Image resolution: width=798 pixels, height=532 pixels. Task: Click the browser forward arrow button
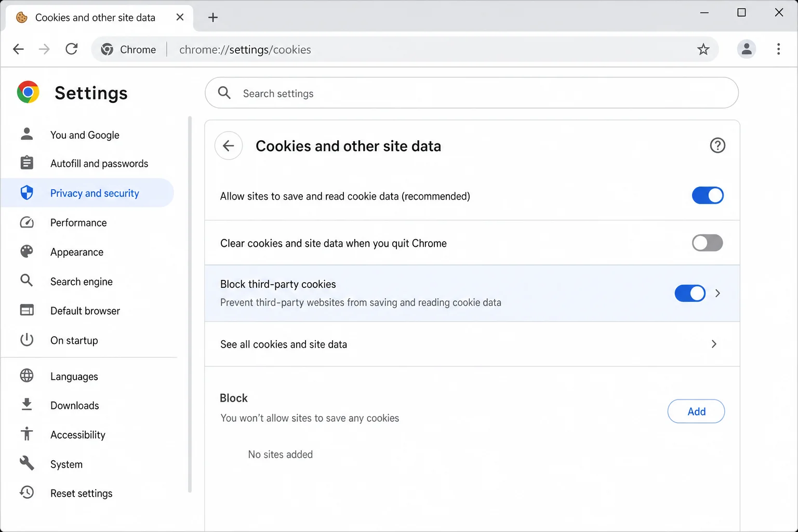click(x=45, y=49)
